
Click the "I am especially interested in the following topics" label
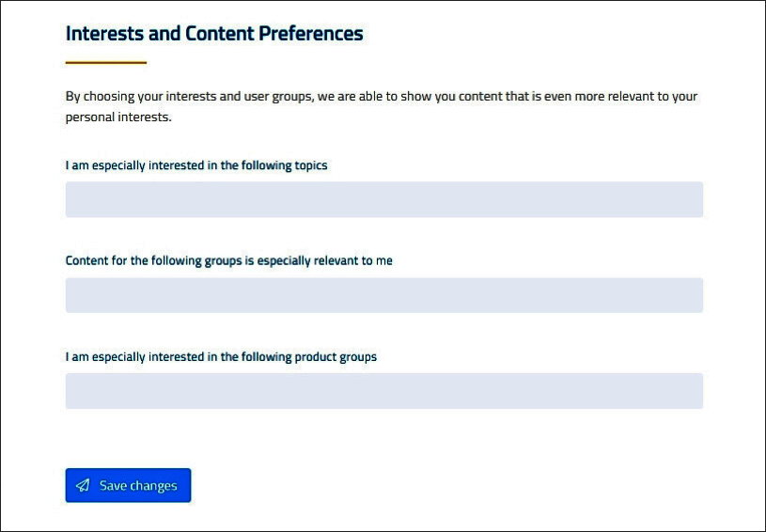pyautogui.click(x=196, y=165)
